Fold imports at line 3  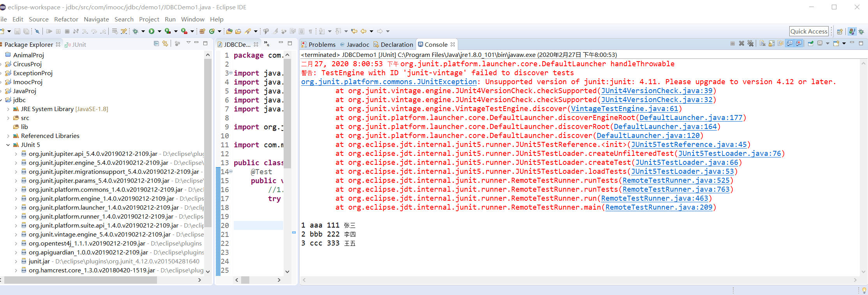pos(231,73)
